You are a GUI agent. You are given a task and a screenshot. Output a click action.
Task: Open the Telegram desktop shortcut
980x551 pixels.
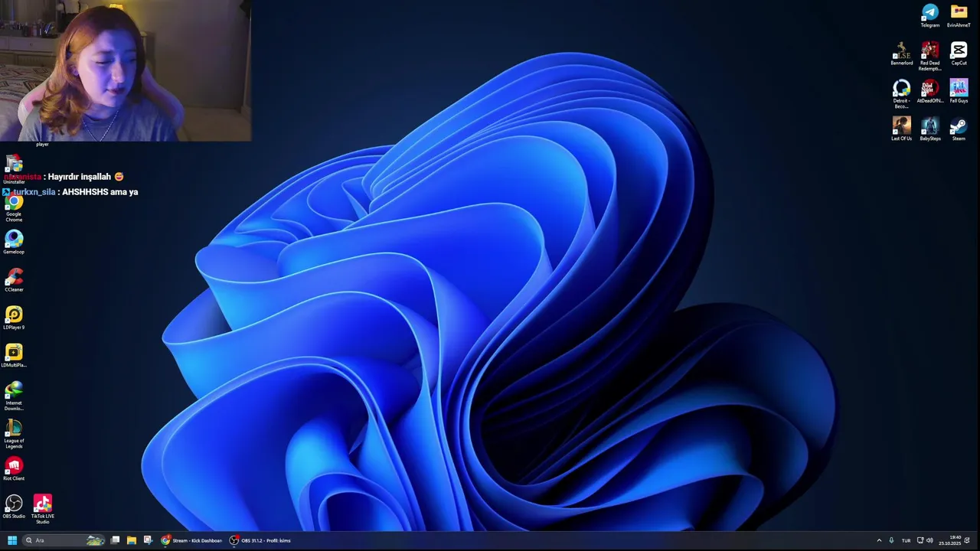929,15
